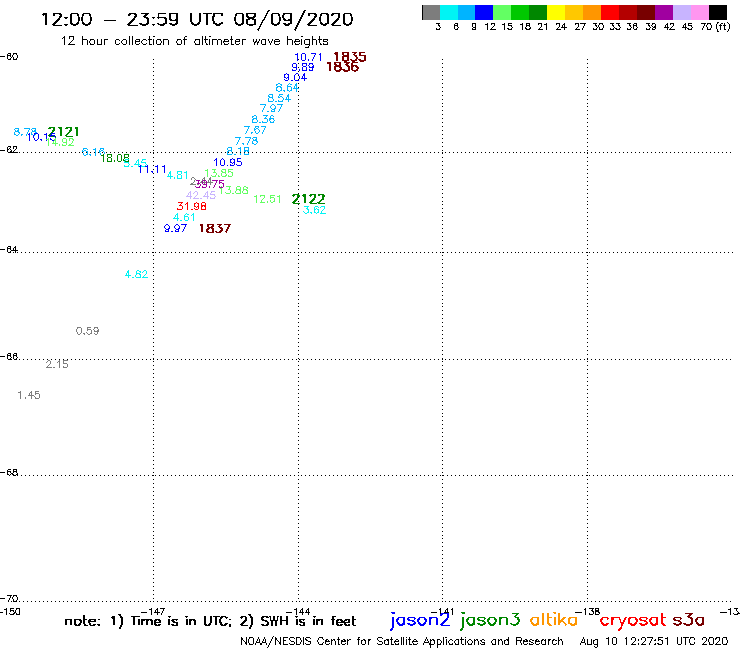Click the wave height value '8.36'
Screen dimensions: 740x650
click(x=263, y=119)
